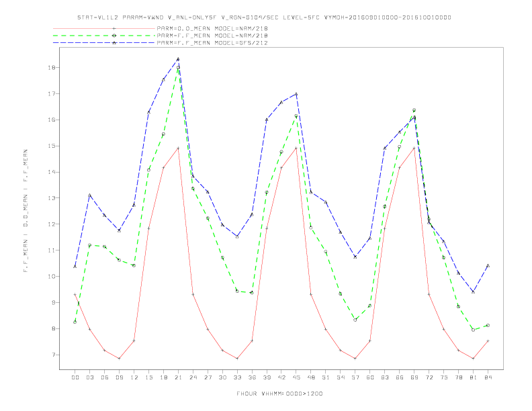
Task: Click the vertical y-axis label F.F_MEAN | O.O_MEAN
Action: coord(26,211)
